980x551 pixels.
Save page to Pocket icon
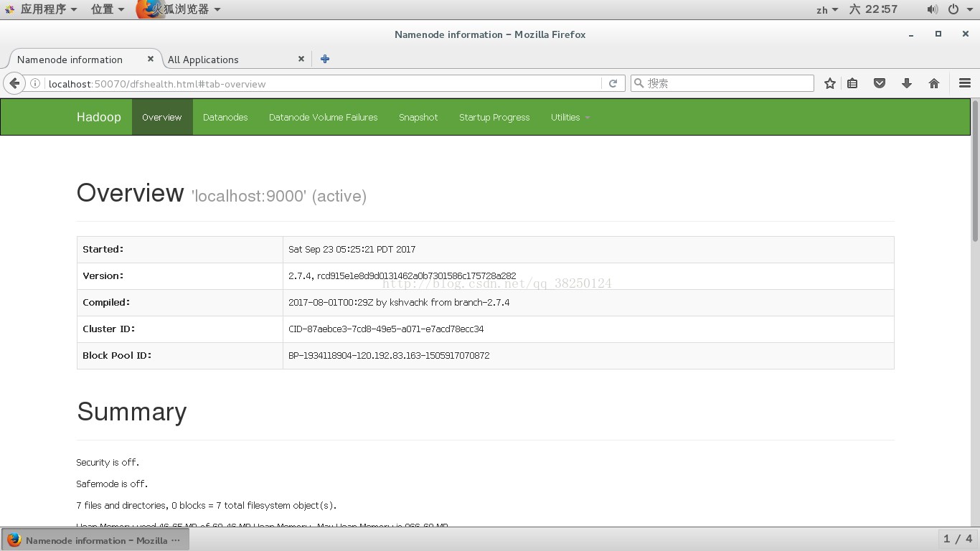pyautogui.click(x=880, y=84)
